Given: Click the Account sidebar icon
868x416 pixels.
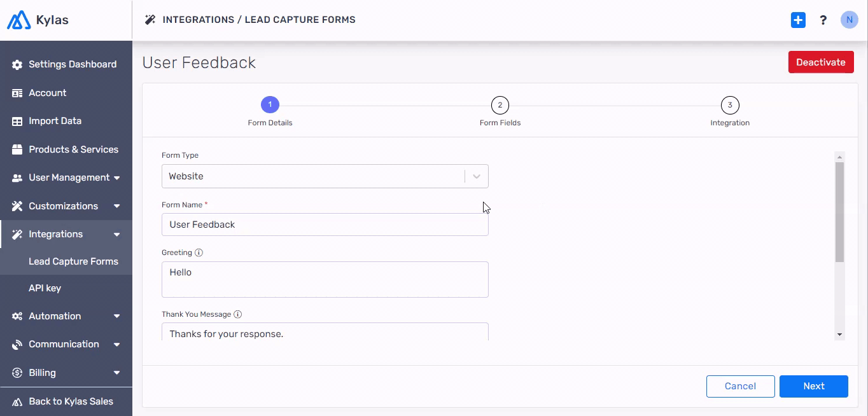Looking at the screenshot, I should 17,93.
